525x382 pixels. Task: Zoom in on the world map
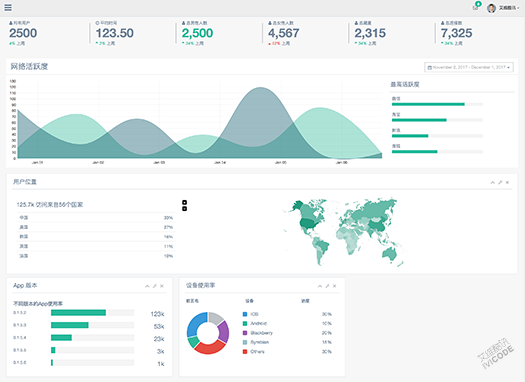pos(184,202)
